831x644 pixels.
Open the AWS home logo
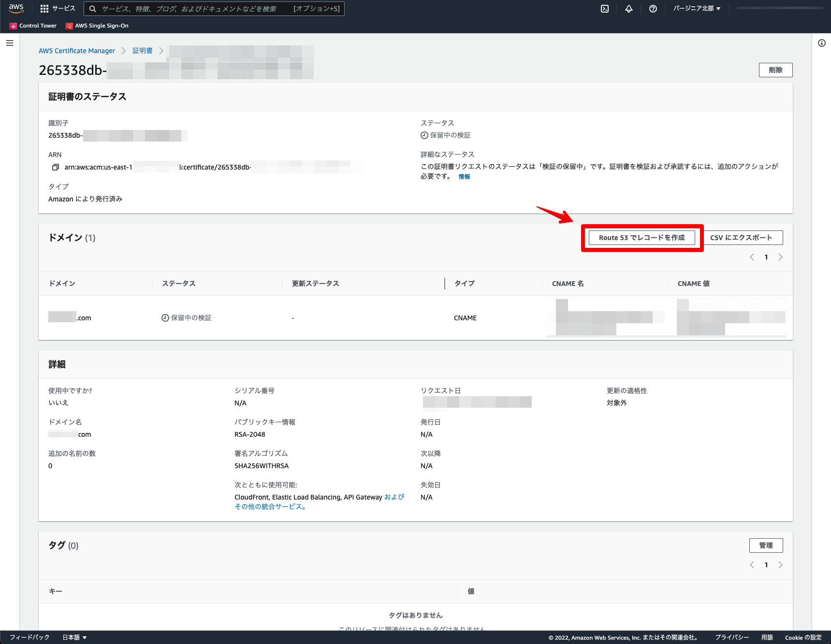coord(16,8)
